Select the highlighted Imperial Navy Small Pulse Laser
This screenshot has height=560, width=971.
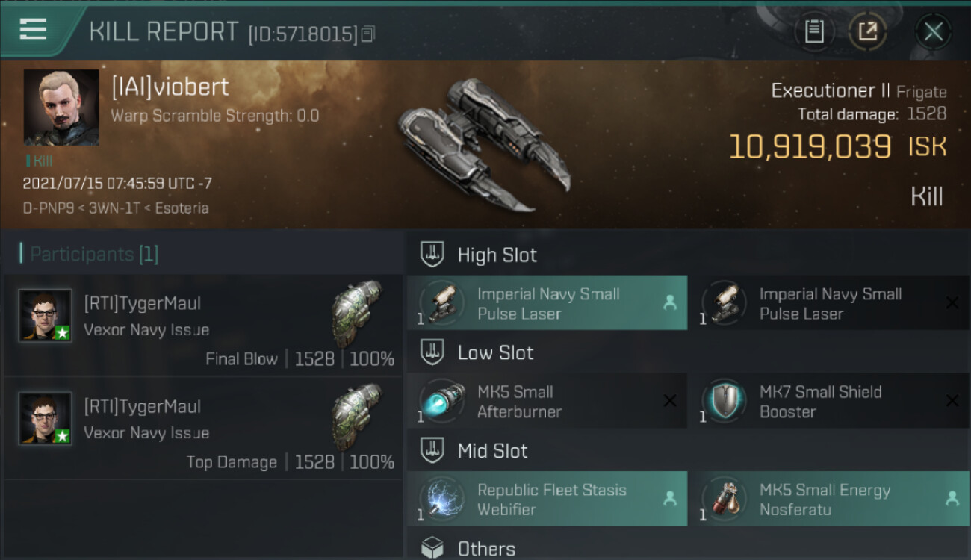(x=547, y=303)
